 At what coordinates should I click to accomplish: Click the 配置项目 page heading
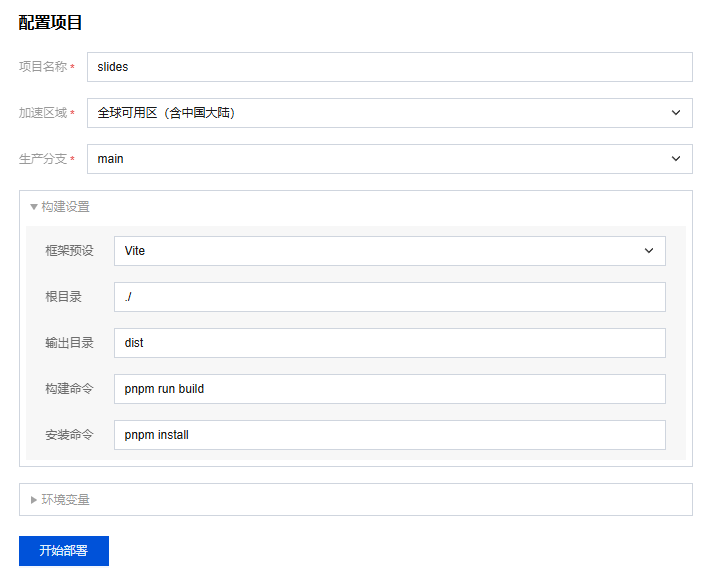click(x=51, y=22)
